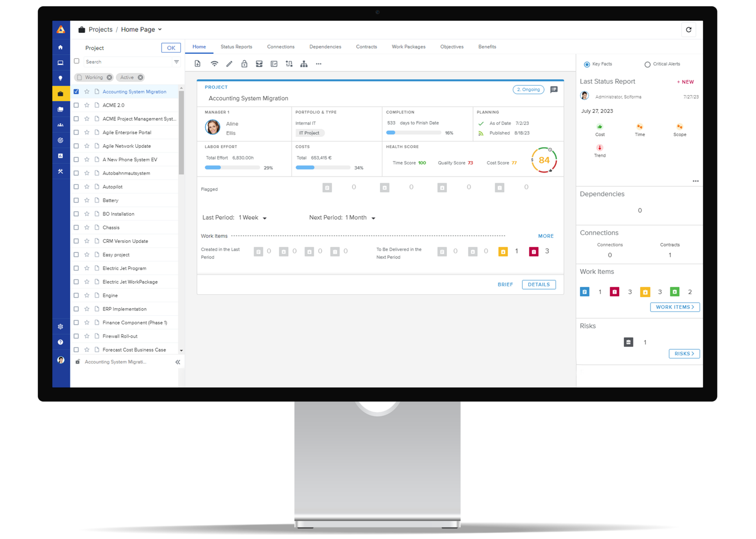Click the MORE link for Work Items
This screenshot has height=539, width=756.
tap(546, 236)
